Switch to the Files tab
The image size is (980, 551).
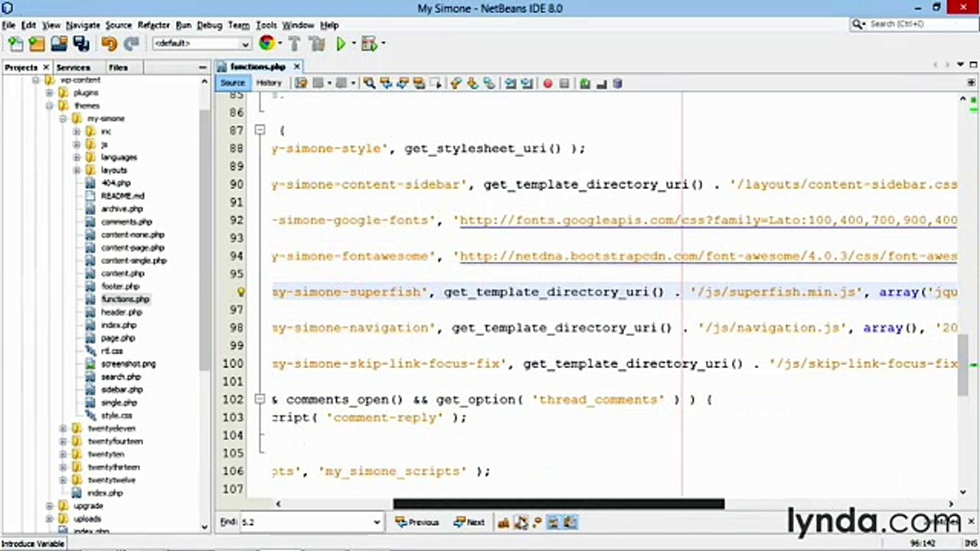(118, 67)
